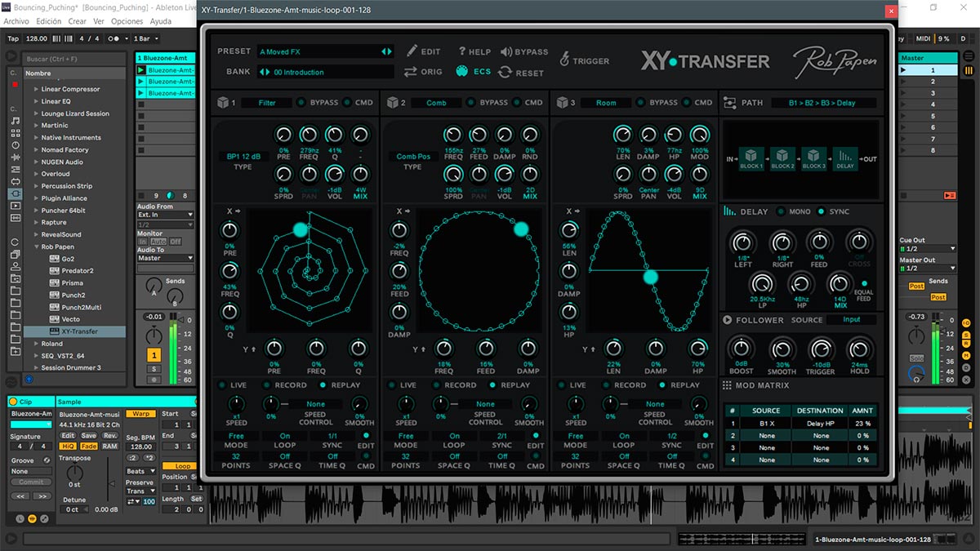Enable LIVE mode for block 1
The width and height of the screenshot is (980, 551).
(222, 385)
